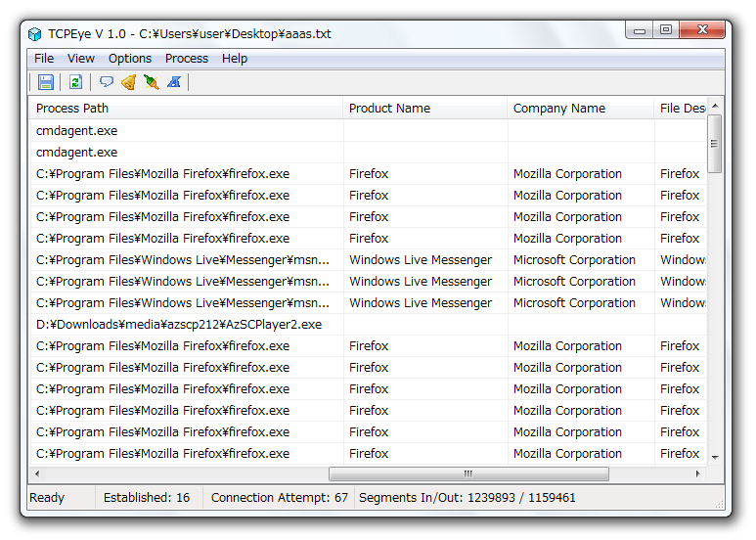756x540 pixels.
Task: Open the Process menu
Action: click(187, 59)
